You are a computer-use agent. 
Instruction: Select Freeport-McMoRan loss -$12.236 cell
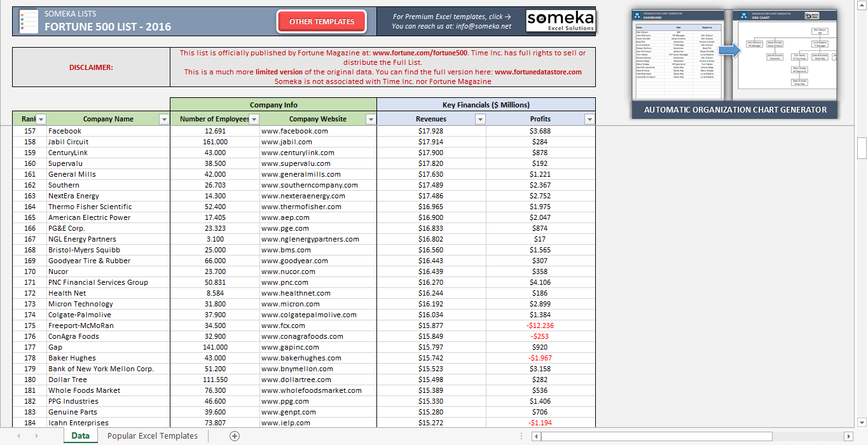(x=541, y=325)
